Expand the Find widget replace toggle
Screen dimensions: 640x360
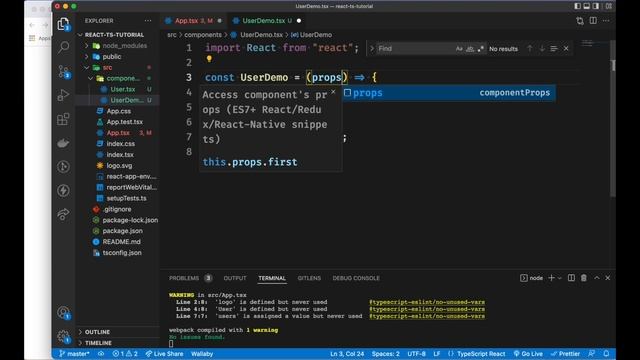point(372,49)
